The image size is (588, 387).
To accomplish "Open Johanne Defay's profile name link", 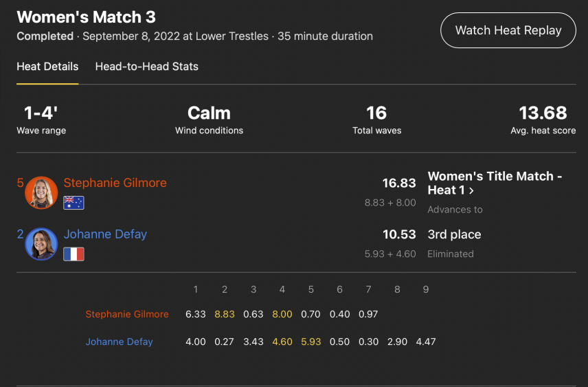I will pos(105,234).
